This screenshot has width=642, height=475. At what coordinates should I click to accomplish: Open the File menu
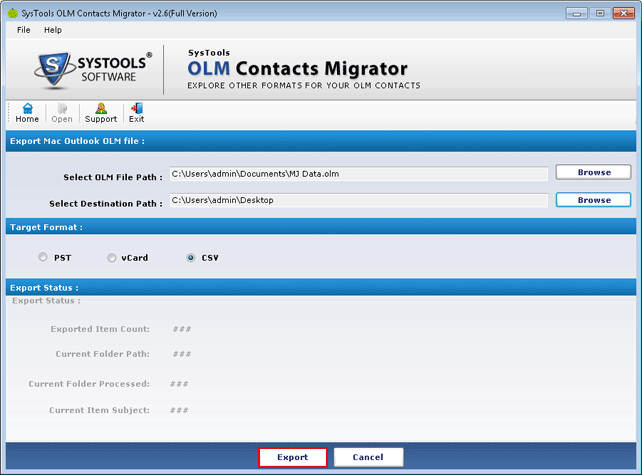[23, 30]
